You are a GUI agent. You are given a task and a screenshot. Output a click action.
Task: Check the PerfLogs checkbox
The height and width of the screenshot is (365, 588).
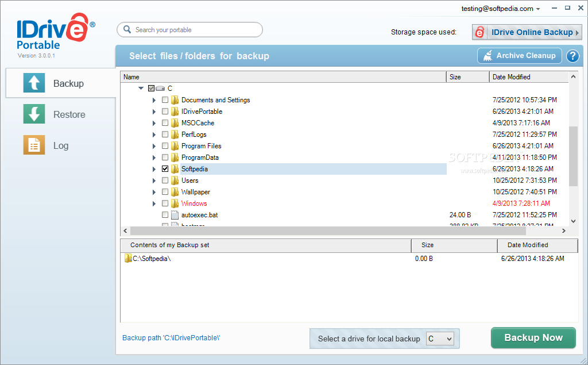click(165, 135)
